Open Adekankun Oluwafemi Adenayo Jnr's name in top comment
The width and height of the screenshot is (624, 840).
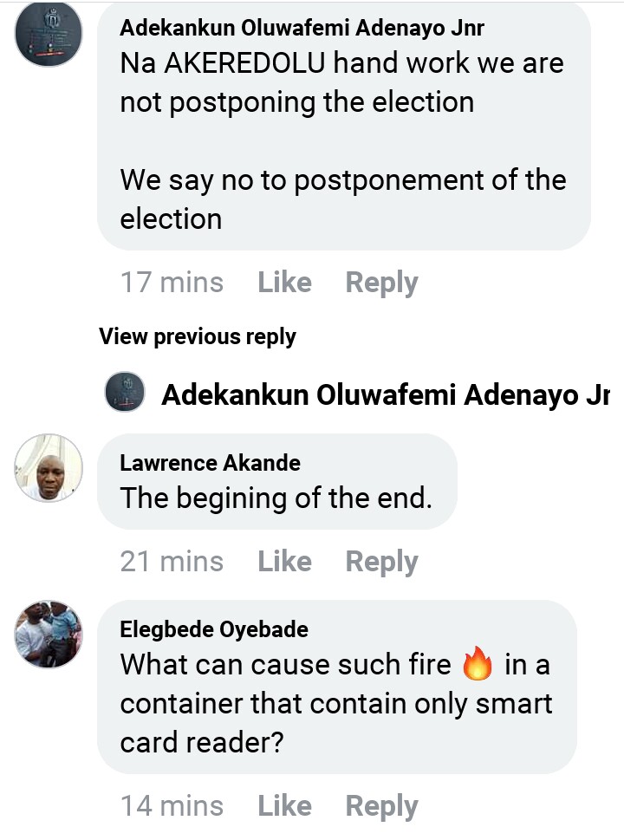click(x=302, y=28)
